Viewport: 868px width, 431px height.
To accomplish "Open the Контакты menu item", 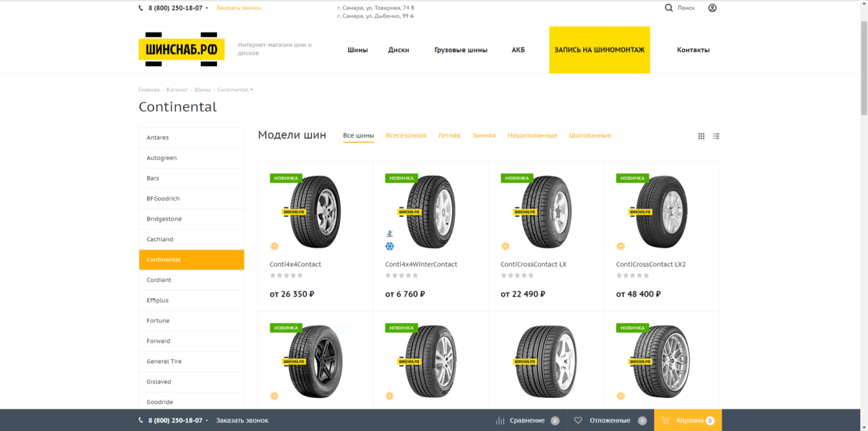I will (x=693, y=50).
